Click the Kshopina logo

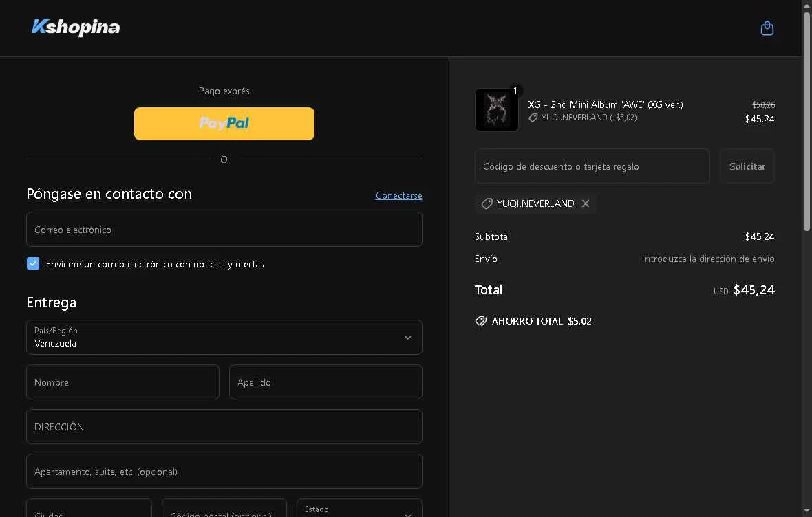click(x=76, y=27)
